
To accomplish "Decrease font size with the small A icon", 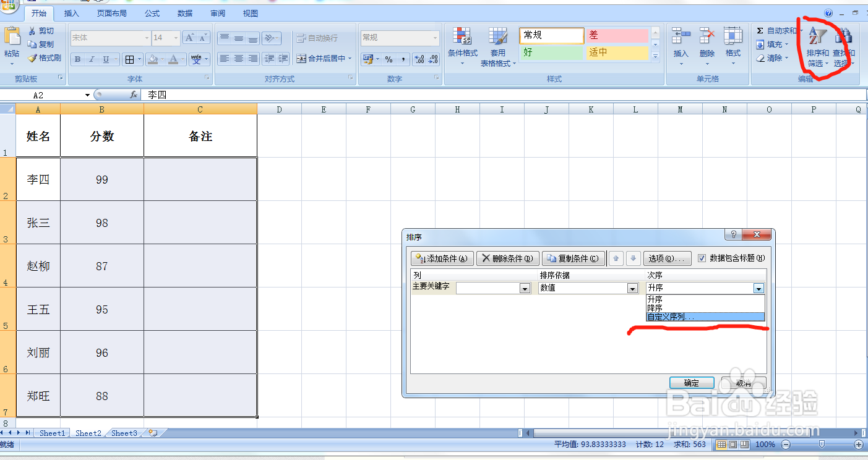I will 204,38.
